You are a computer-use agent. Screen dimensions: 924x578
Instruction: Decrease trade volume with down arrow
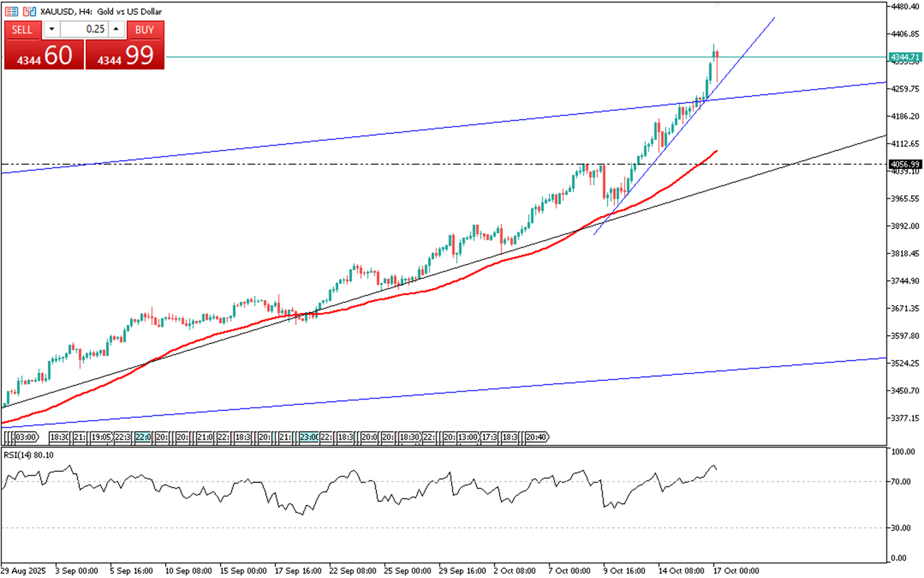pyautogui.click(x=51, y=29)
